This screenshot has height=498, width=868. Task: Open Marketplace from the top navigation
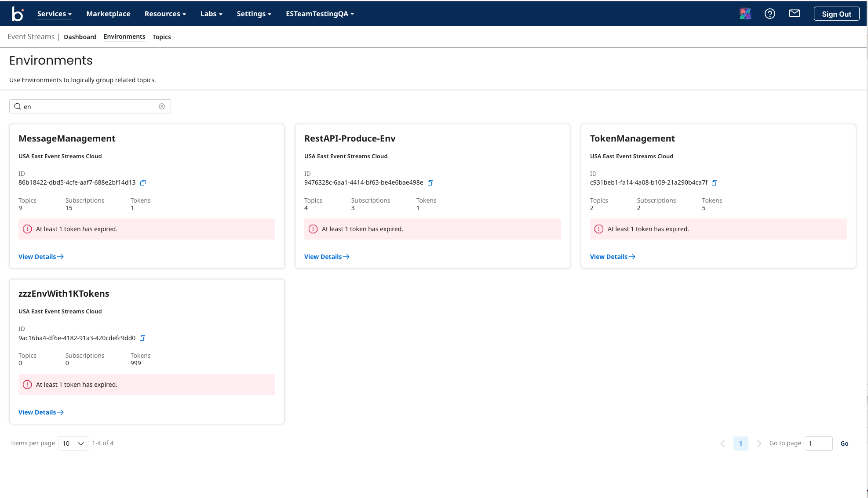[x=108, y=14]
